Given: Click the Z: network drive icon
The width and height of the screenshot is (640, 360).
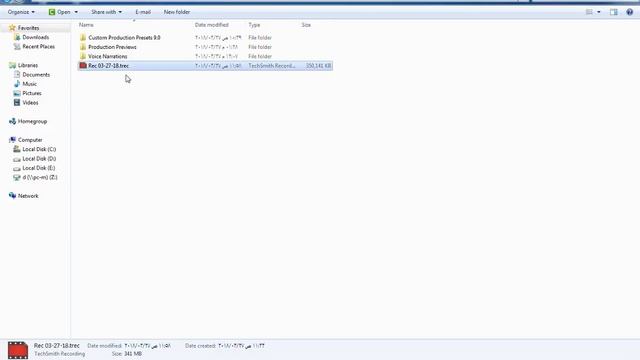Looking at the screenshot, I should pos(17,178).
